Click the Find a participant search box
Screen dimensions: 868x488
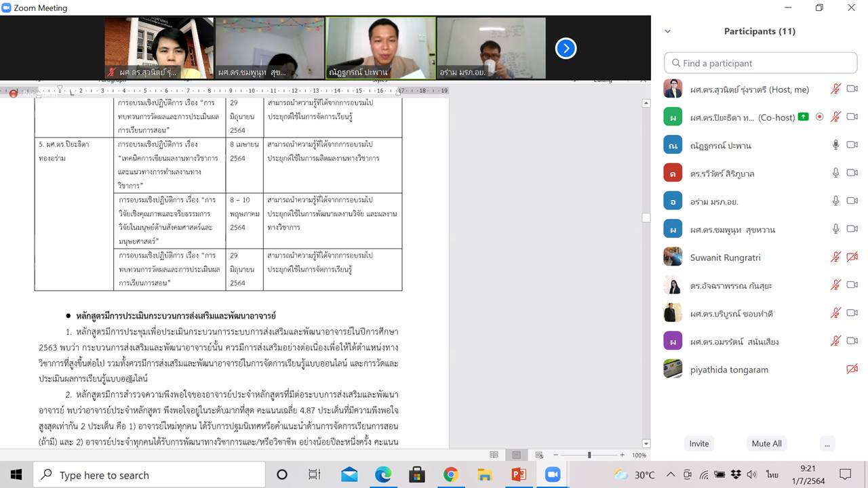click(x=761, y=62)
